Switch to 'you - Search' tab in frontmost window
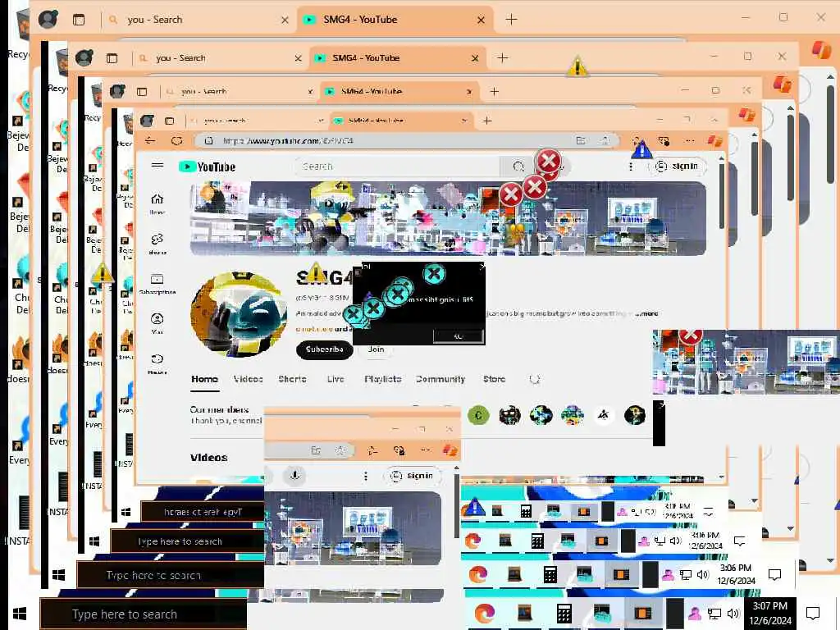Viewport: 840px width, 630px height. tap(199, 20)
